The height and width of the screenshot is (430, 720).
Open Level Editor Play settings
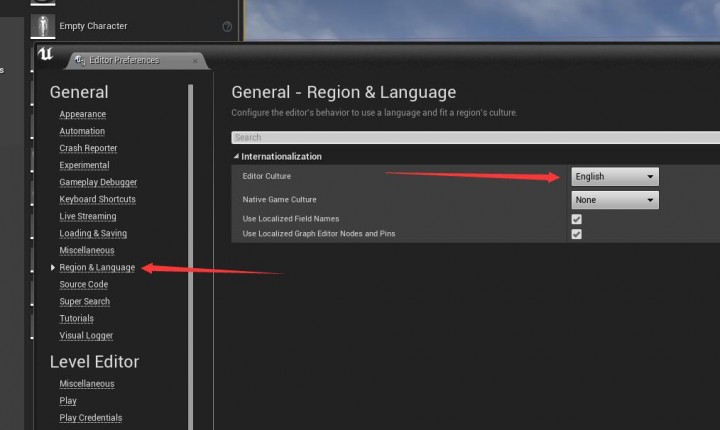point(68,401)
